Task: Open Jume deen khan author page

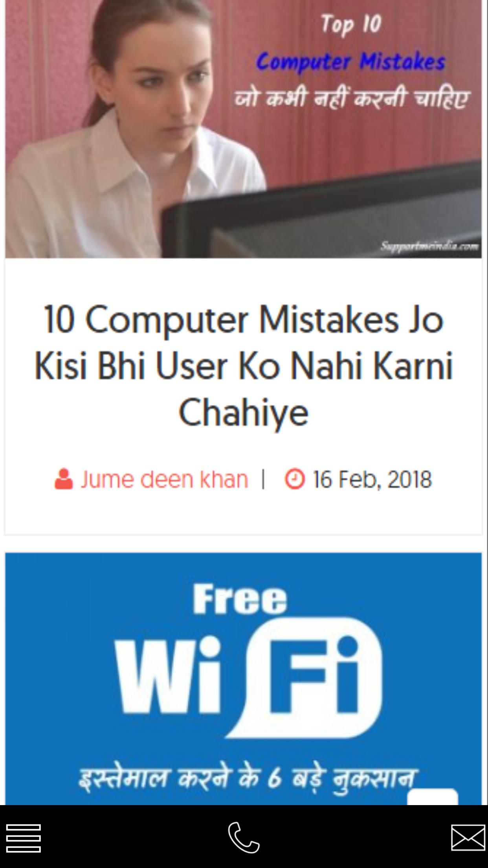Action: 164,479
